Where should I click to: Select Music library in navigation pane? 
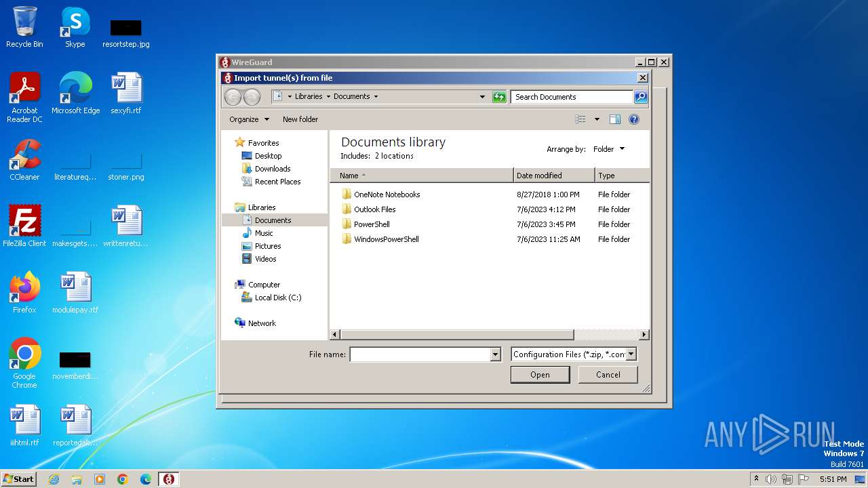pos(264,233)
